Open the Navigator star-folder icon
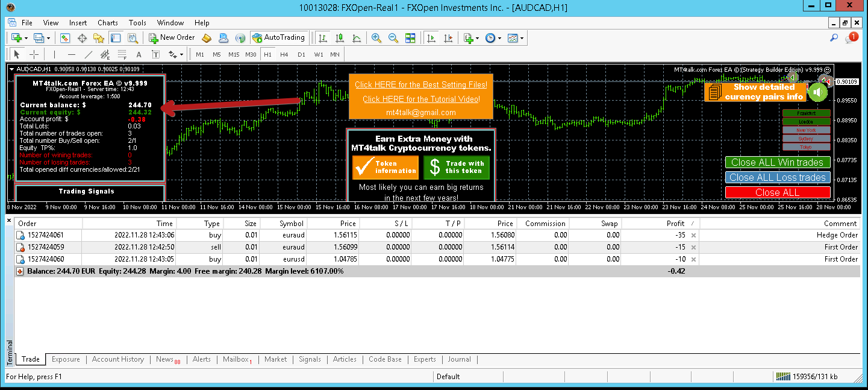The height and width of the screenshot is (390, 868). tap(99, 37)
